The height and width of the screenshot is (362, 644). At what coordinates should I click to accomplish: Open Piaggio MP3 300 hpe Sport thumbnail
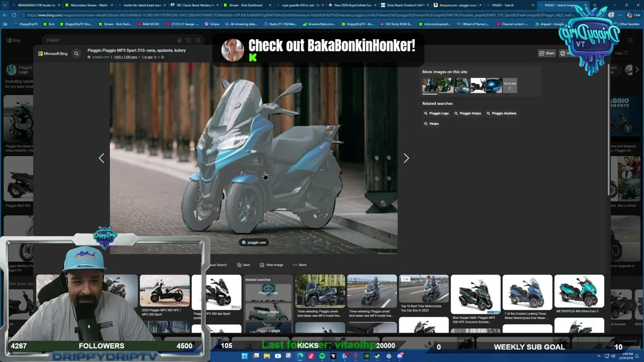pos(216,292)
